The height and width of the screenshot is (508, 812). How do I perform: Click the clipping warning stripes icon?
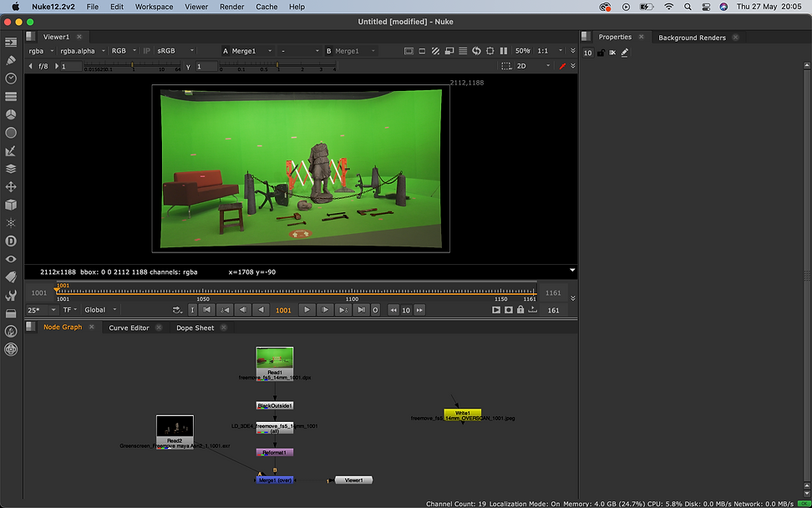435,51
